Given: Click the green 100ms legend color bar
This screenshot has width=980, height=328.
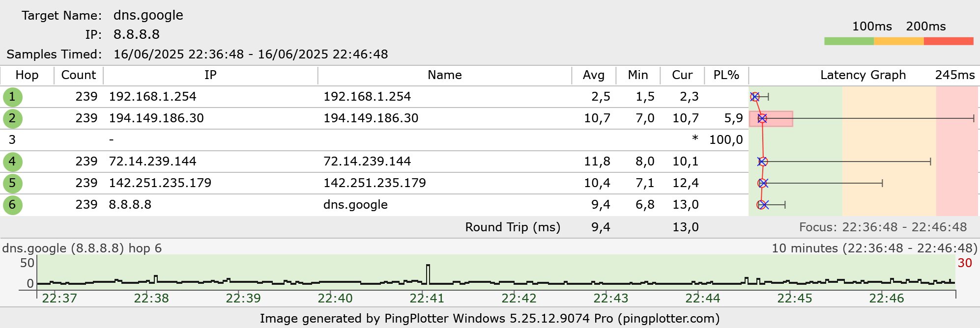Looking at the screenshot, I should [849, 41].
